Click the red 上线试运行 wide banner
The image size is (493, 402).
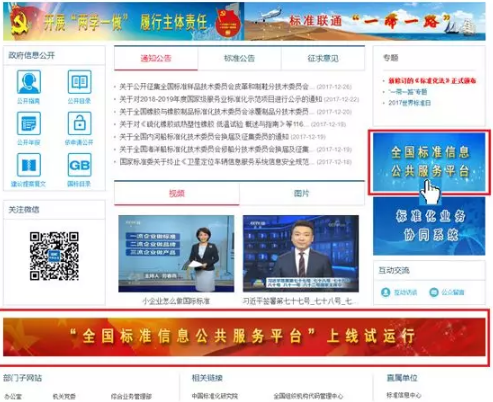point(244,337)
